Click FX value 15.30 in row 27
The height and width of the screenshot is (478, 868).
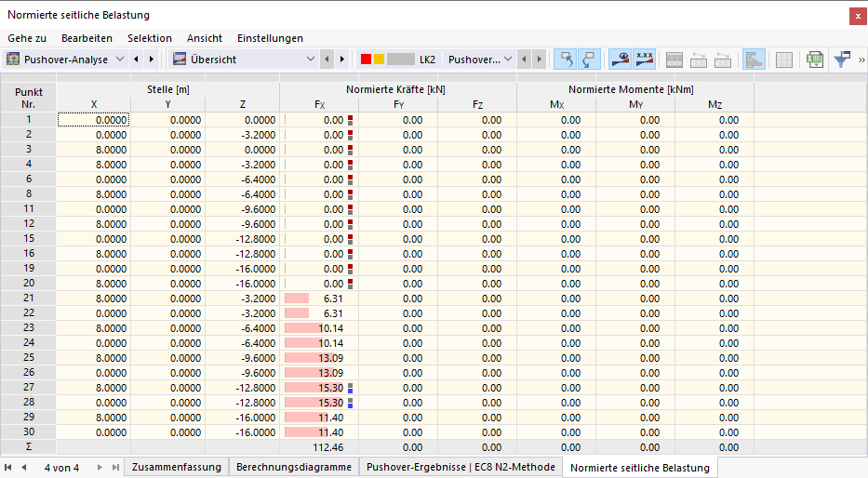(330, 388)
